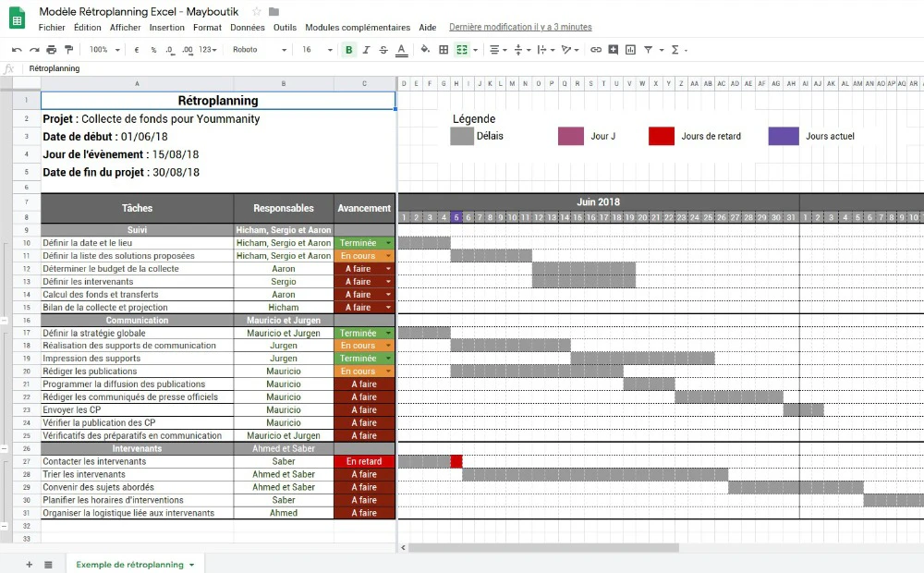Select the Paint format roller icon
The height and width of the screenshot is (573, 924).
click(x=69, y=50)
